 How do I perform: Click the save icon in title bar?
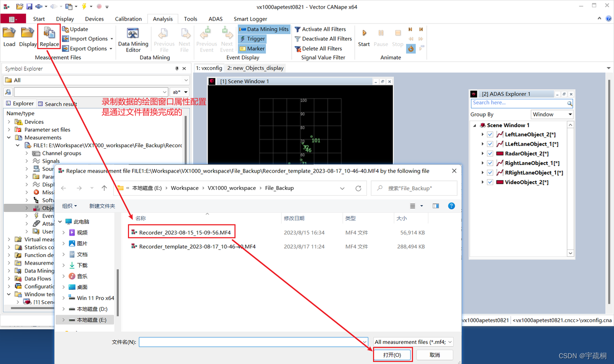click(29, 7)
